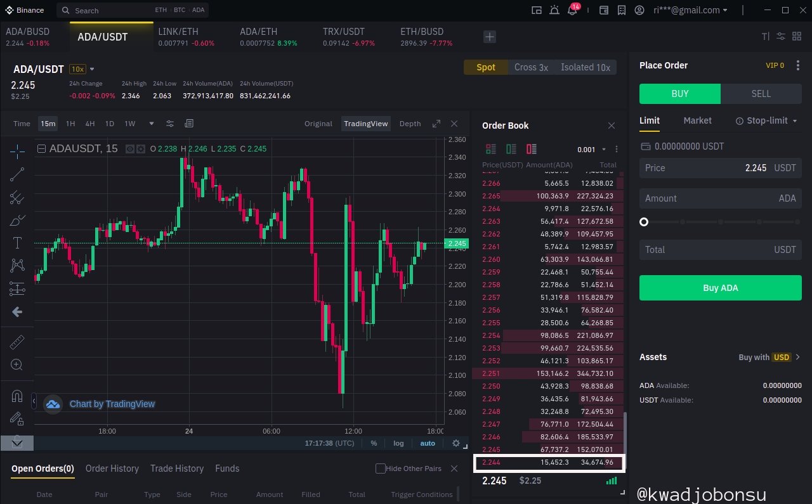
Task: Toggle ADAUSDT series visibility eye icon
Action: (x=130, y=149)
